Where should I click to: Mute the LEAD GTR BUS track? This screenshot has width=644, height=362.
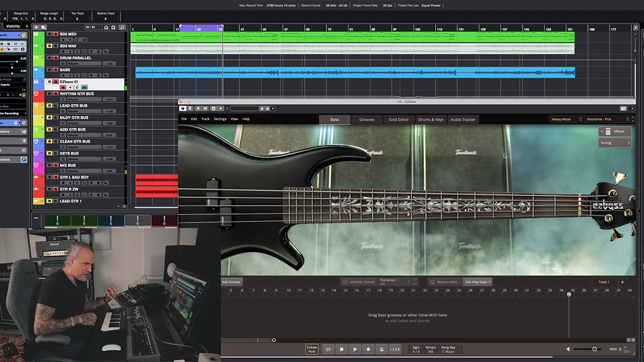coord(49,106)
